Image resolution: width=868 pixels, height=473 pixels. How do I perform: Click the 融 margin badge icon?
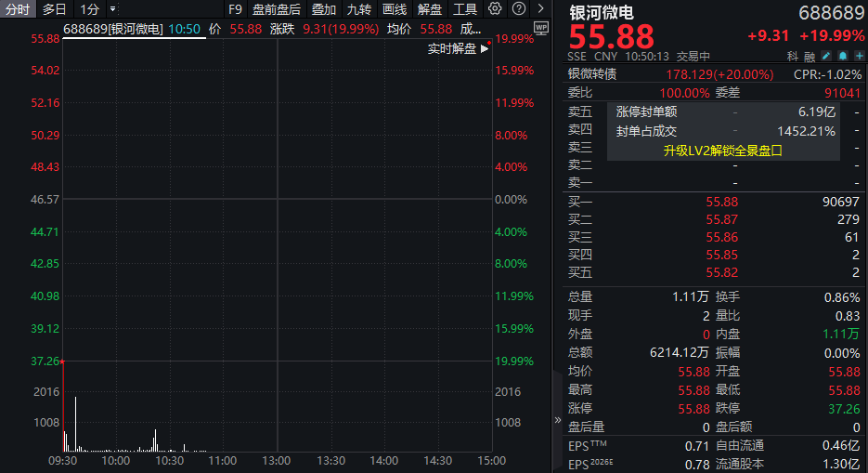click(810, 56)
